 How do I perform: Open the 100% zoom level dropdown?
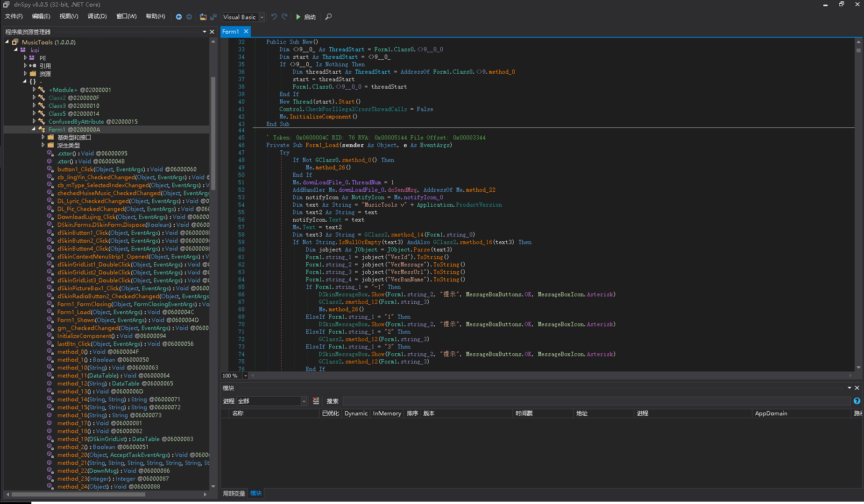[x=246, y=376]
